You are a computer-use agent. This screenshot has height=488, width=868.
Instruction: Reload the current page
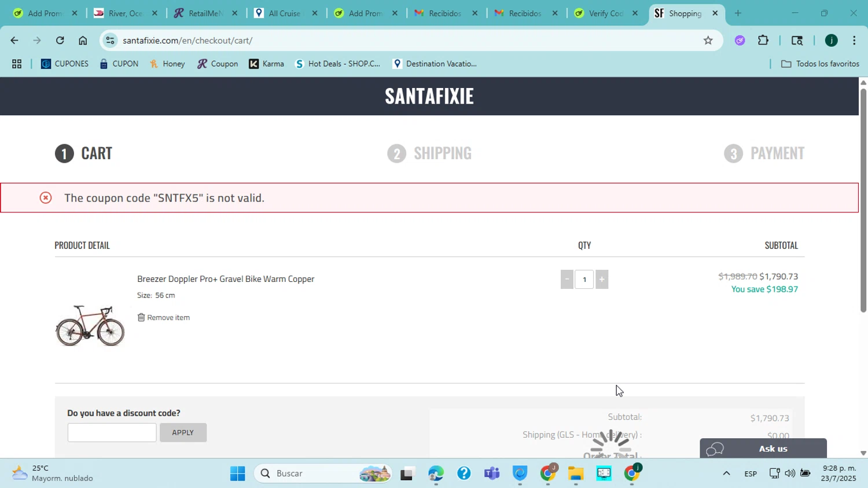coord(60,41)
